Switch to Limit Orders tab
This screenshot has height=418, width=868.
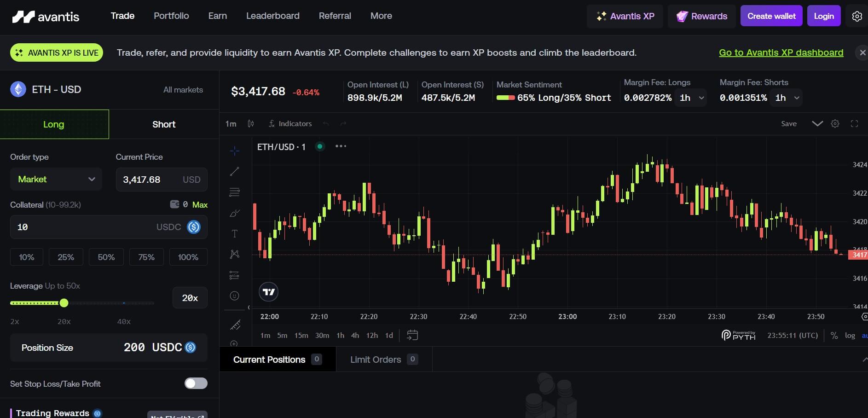point(384,360)
